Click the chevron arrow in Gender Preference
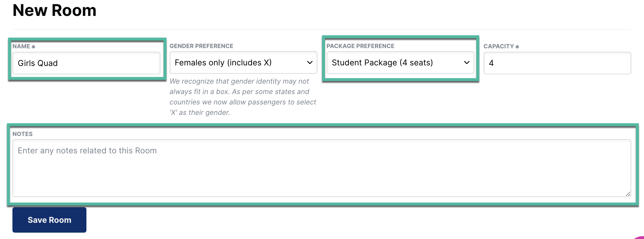 (310, 62)
